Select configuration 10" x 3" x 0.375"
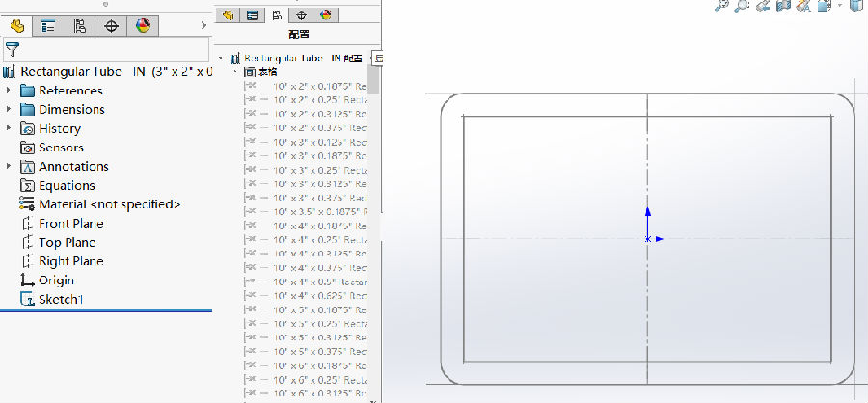This screenshot has width=868, height=403. coord(306,198)
